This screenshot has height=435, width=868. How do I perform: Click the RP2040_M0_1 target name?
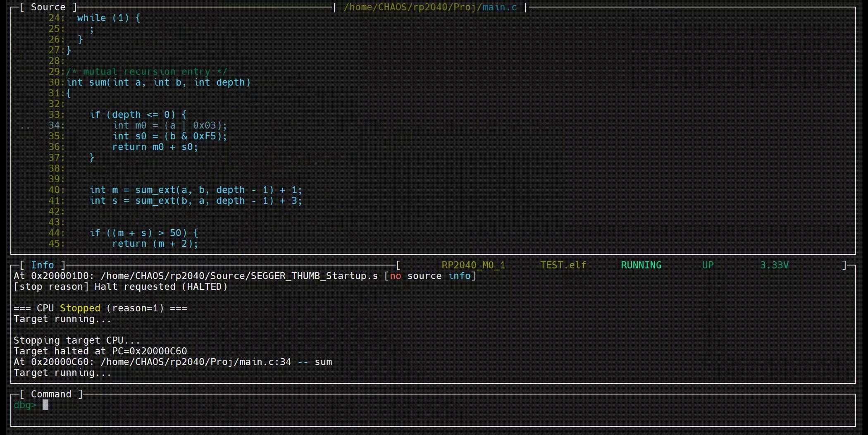(473, 265)
